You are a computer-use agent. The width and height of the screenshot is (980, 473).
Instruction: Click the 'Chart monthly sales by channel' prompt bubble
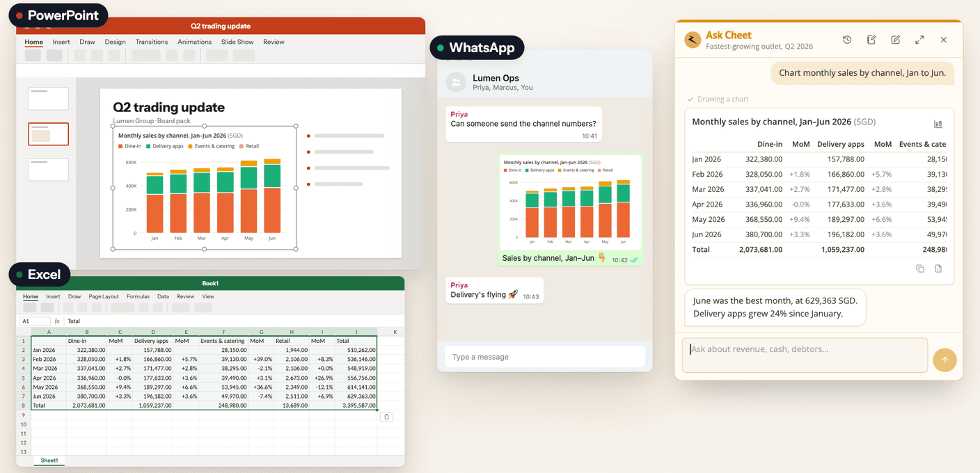(862, 73)
